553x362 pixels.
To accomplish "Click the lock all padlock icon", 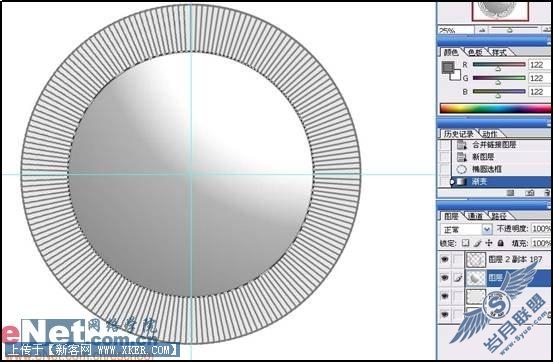I will point(500,243).
